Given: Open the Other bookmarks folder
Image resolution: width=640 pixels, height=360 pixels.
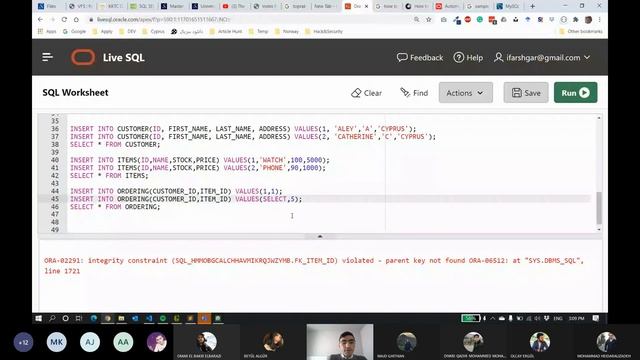Looking at the screenshot, I should [581, 31].
